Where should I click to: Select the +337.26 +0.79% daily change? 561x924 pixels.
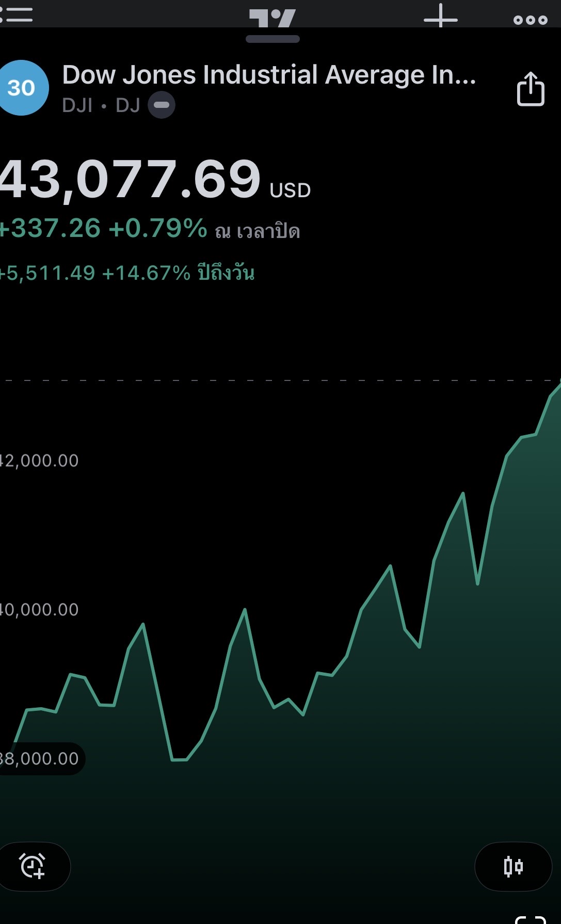[x=103, y=229]
